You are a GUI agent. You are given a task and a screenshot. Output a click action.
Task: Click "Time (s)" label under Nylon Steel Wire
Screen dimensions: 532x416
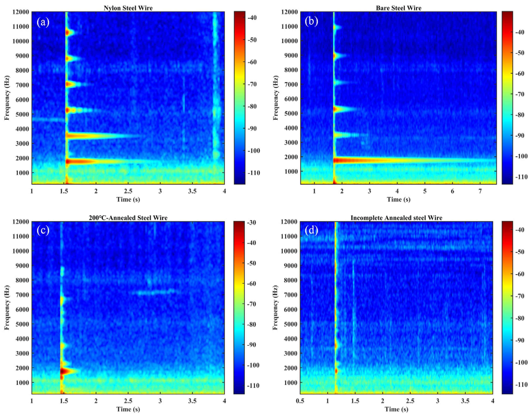[128, 199]
